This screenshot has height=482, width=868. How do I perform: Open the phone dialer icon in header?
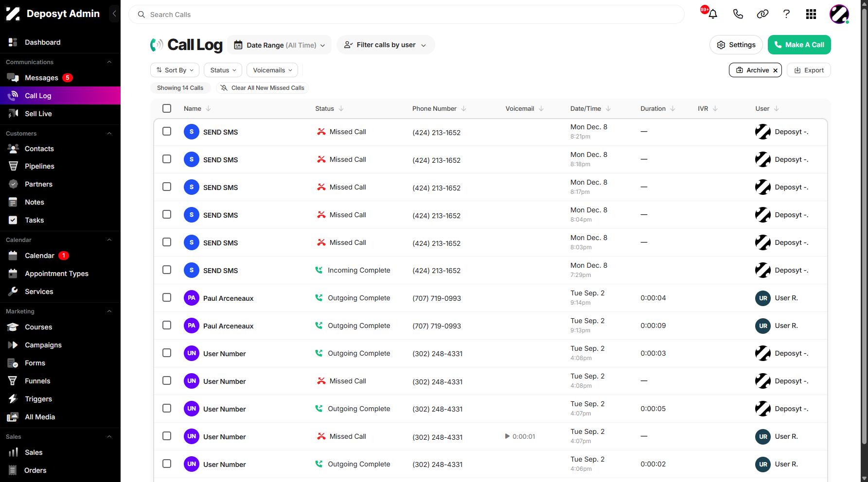click(x=738, y=14)
